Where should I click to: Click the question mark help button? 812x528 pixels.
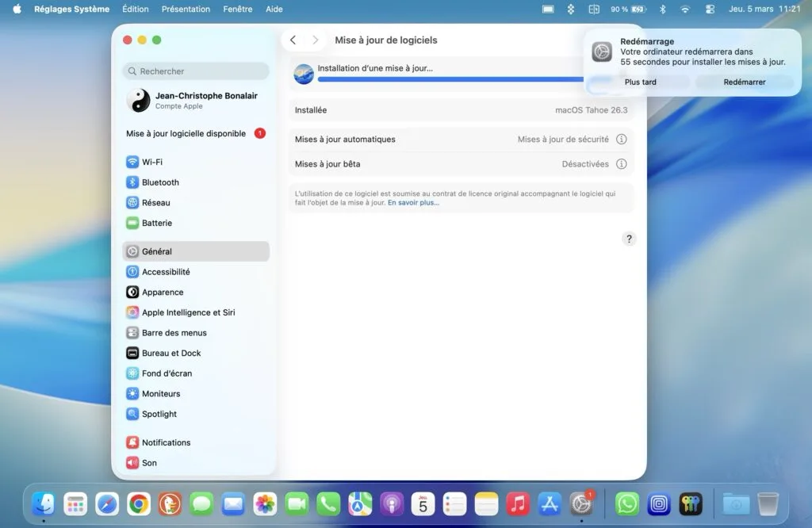tap(629, 239)
